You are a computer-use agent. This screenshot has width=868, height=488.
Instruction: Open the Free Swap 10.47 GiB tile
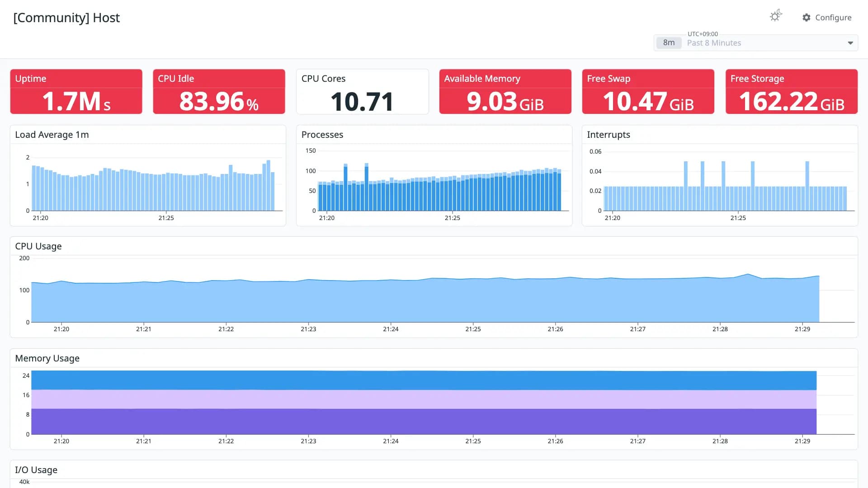648,92
